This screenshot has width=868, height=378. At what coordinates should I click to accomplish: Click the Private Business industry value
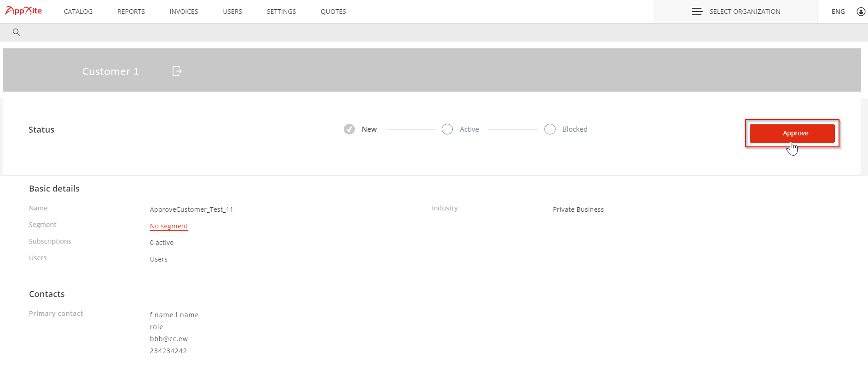[578, 209]
